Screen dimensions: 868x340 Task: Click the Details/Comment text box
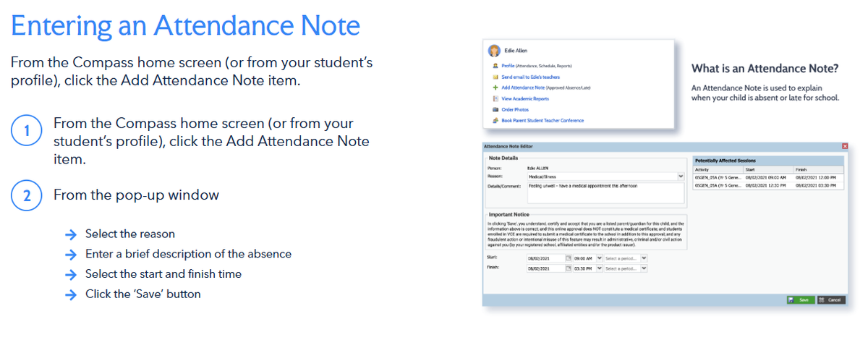605,192
